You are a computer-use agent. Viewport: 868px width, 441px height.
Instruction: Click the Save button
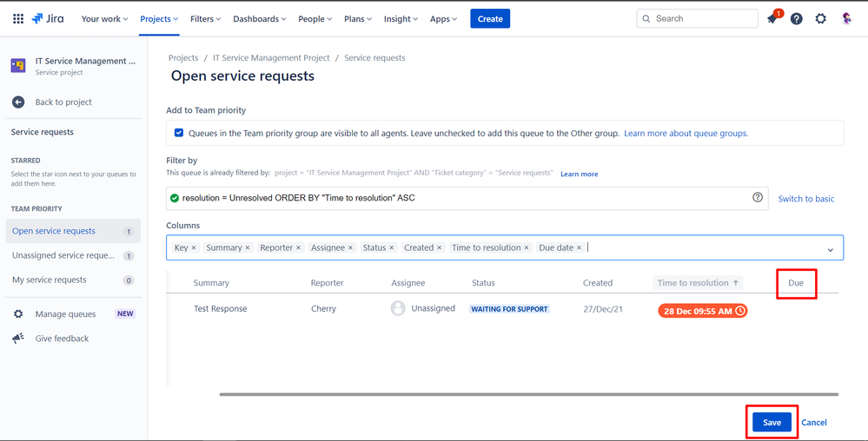[772, 423]
